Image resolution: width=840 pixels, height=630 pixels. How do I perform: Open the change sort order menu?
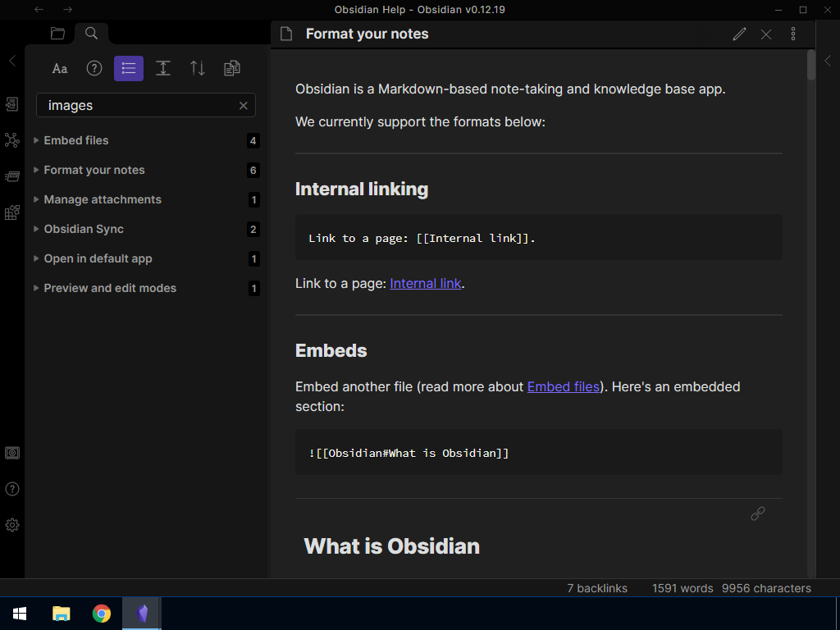[198, 69]
